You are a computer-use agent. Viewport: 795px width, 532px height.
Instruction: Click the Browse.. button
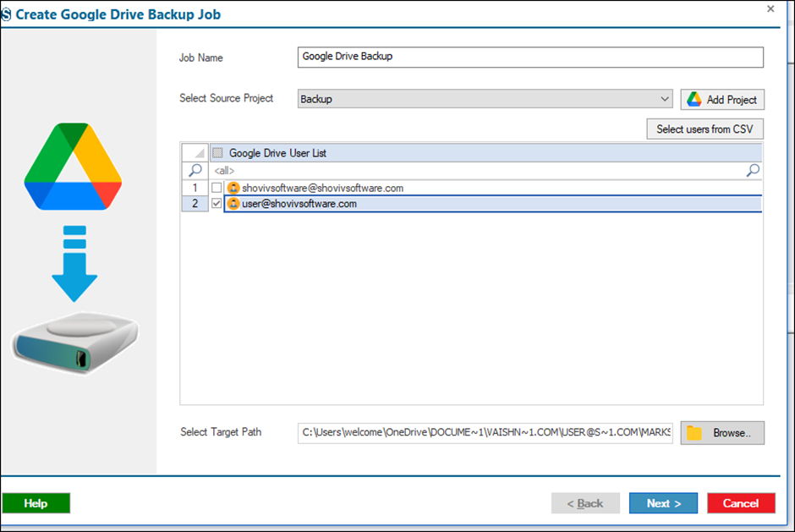click(x=722, y=432)
